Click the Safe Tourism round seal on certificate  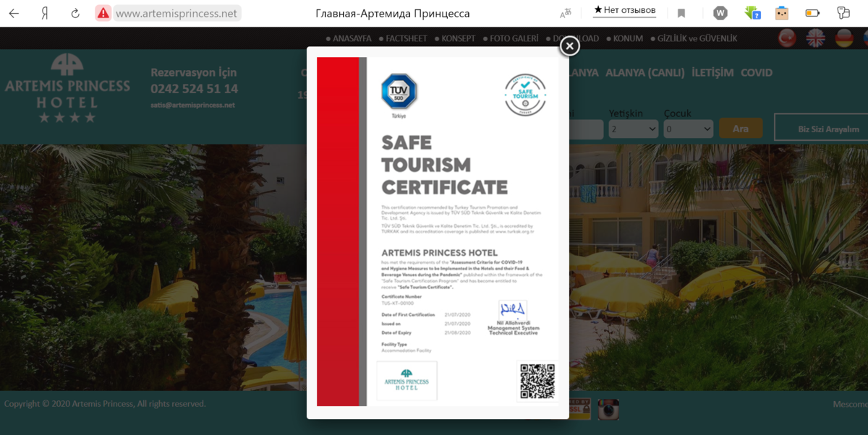pyautogui.click(x=525, y=95)
